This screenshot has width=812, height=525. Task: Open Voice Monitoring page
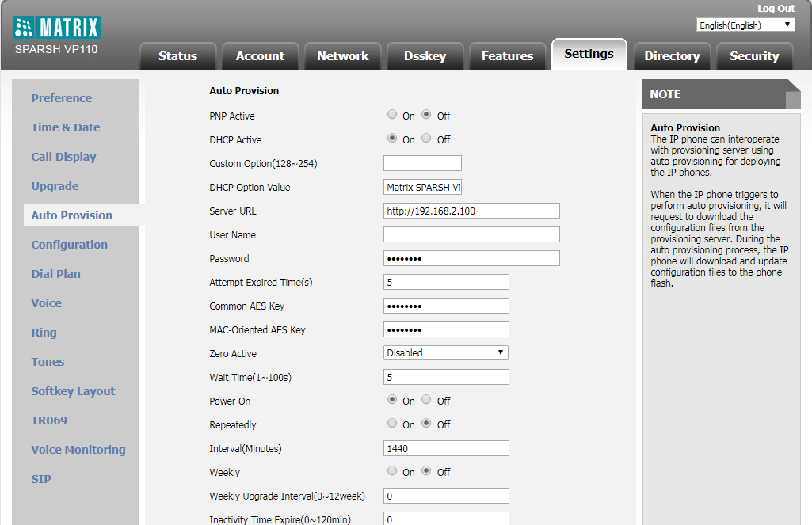78,450
